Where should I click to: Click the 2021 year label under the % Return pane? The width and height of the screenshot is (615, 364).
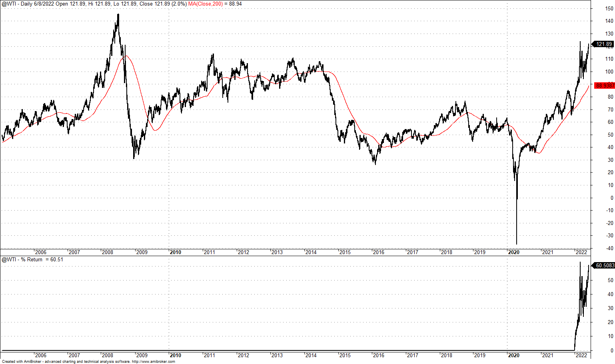547,355
